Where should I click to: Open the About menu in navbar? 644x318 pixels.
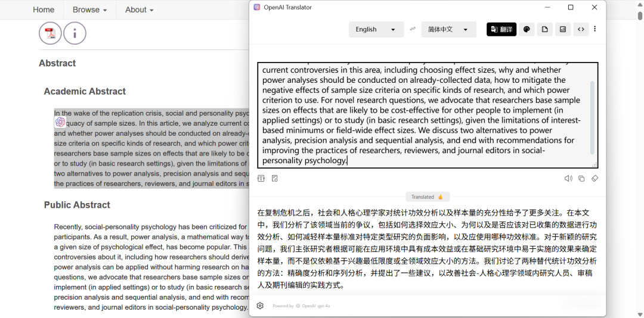point(139,10)
